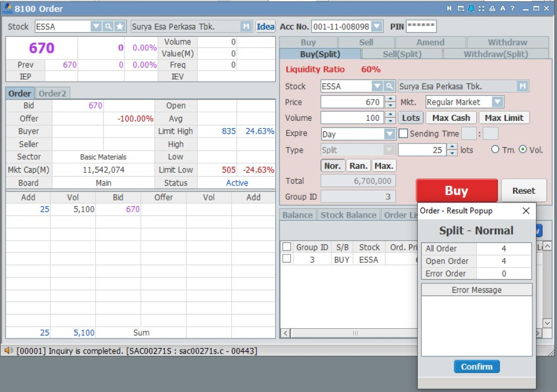Select the Tm. radio button
Viewport: 557px width, 392px height.
(495, 150)
